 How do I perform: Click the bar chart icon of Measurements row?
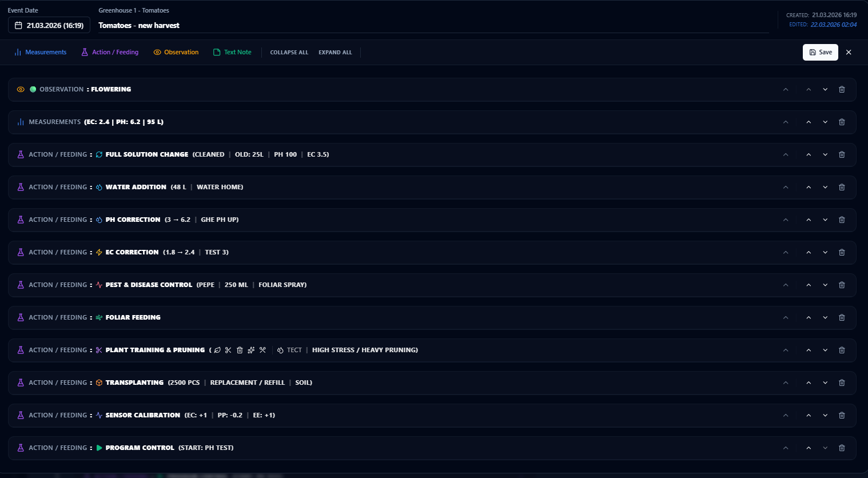point(21,122)
